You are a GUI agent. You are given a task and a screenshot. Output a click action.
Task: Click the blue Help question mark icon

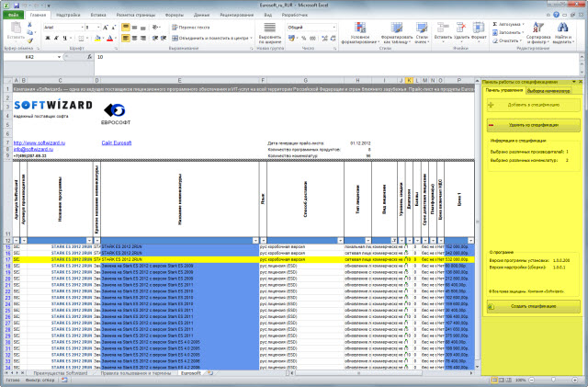pos(556,15)
